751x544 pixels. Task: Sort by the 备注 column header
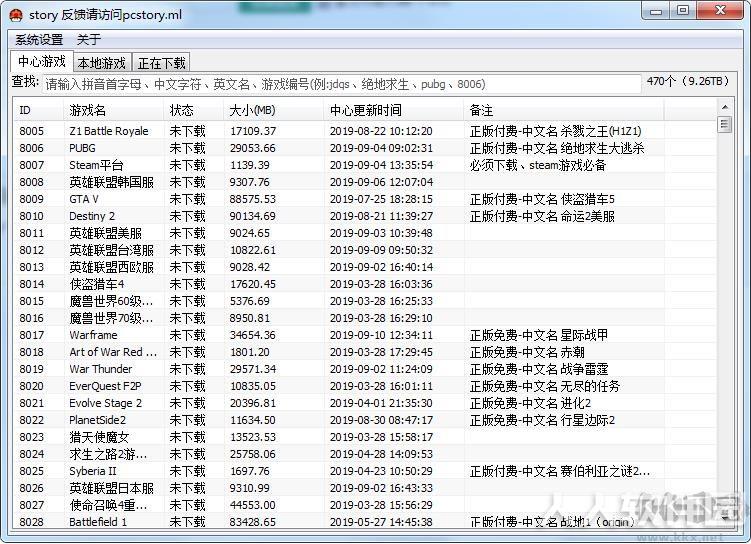coord(564,111)
